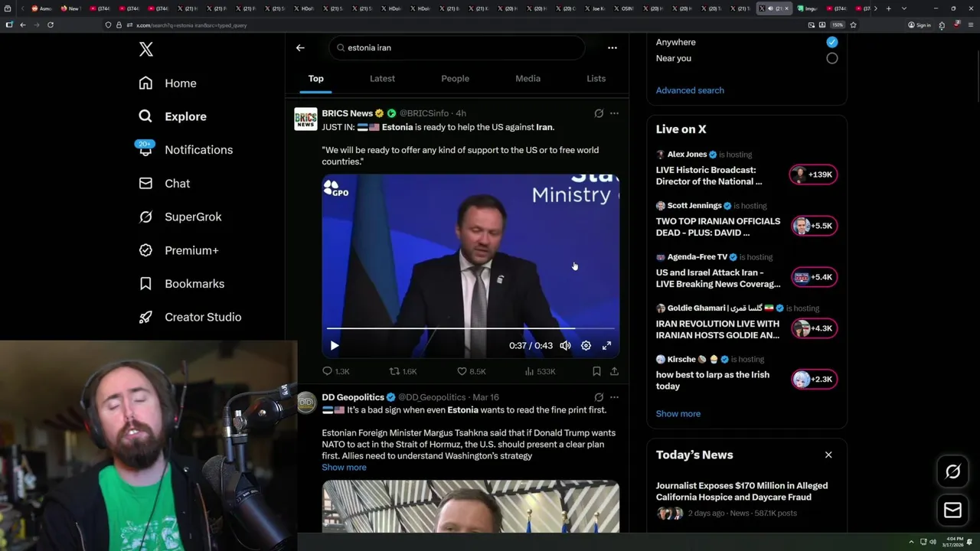Expand DD Geopolitics post with Show more

coord(344,468)
